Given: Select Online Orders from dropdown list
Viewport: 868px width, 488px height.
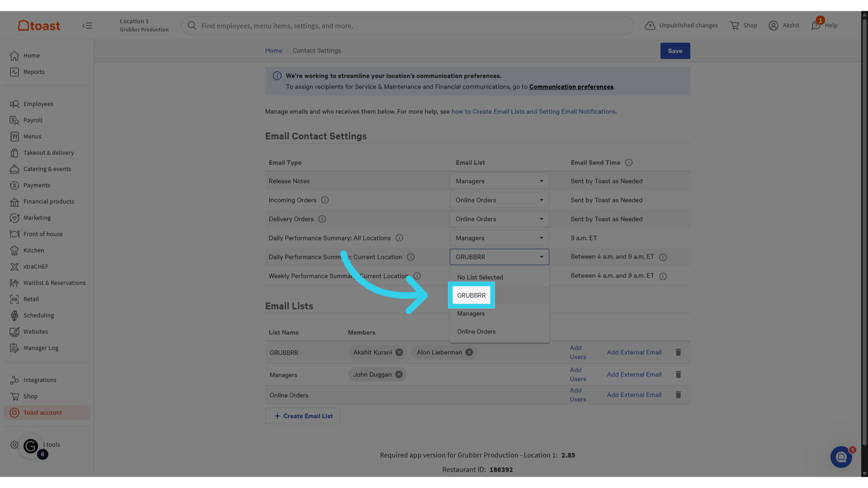Looking at the screenshot, I should [499, 332].
